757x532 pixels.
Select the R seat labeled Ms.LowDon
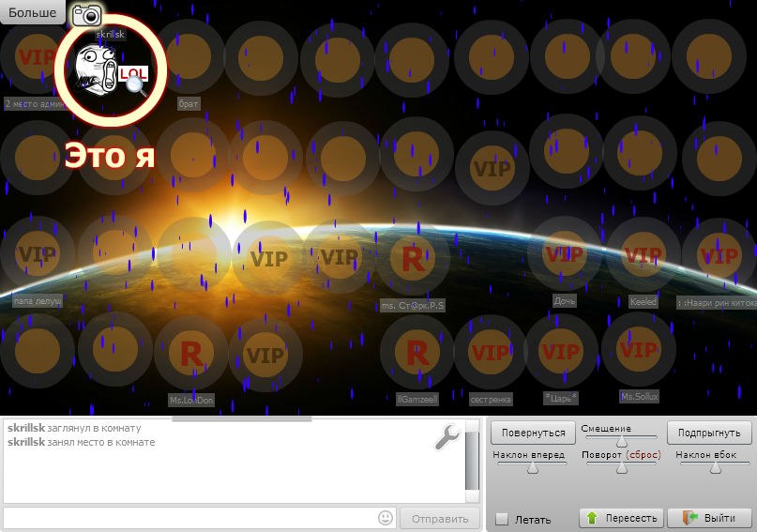[x=190, y=355]
